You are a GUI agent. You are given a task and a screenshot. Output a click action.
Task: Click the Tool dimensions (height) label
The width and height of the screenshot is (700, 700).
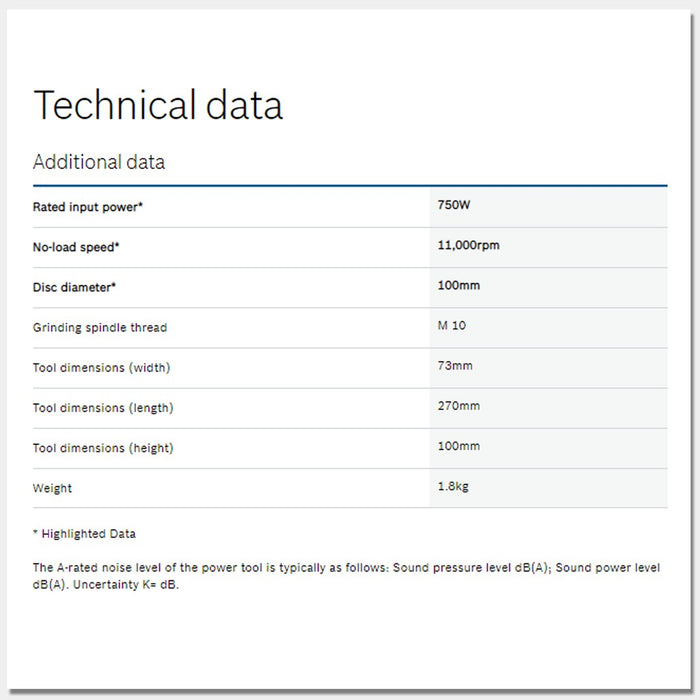coord(103,448)
